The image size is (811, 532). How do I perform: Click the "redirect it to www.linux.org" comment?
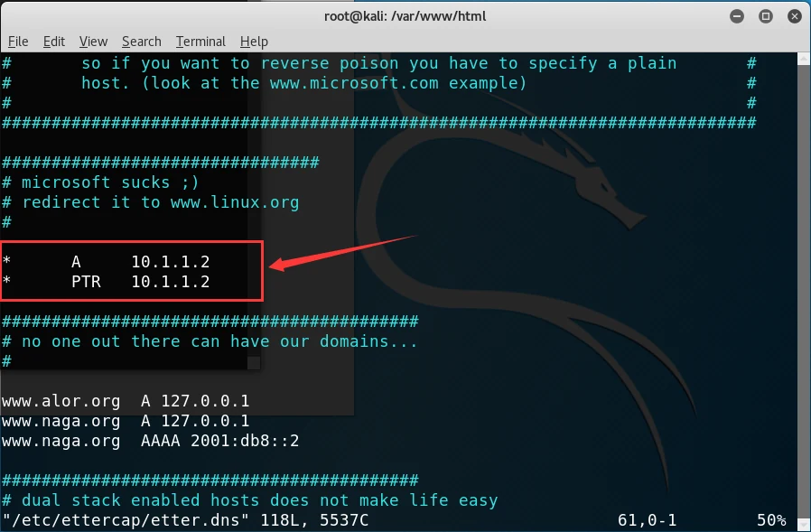[151, 201]
